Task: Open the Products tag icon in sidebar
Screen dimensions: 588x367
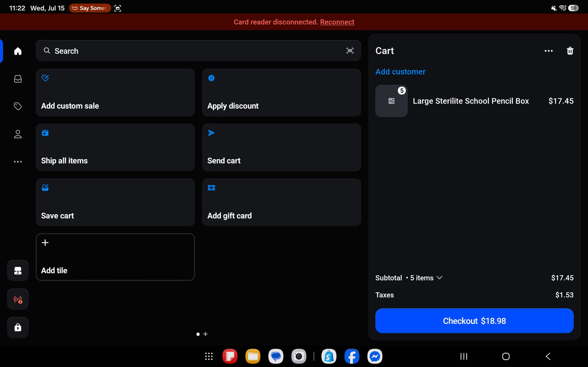Action: coord(17,106)
